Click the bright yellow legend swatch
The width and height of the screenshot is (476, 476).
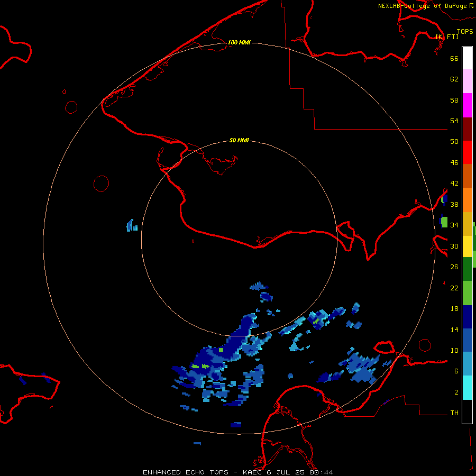[467, 246]
